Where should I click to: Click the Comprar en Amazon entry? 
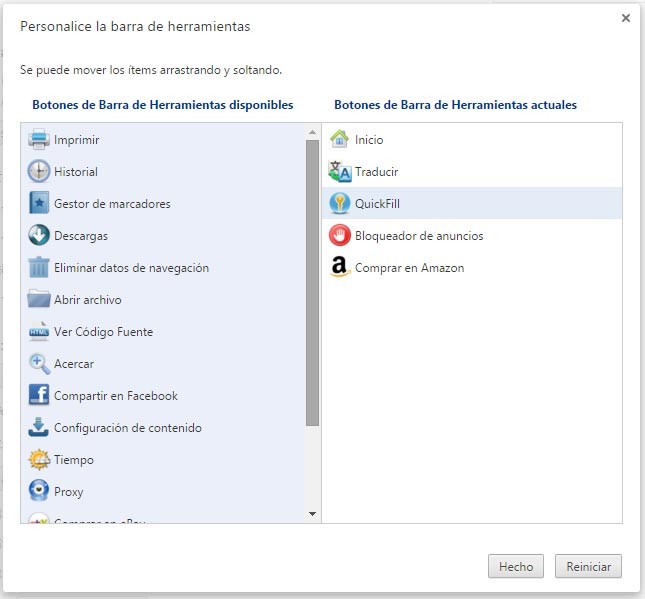(409, 268)
